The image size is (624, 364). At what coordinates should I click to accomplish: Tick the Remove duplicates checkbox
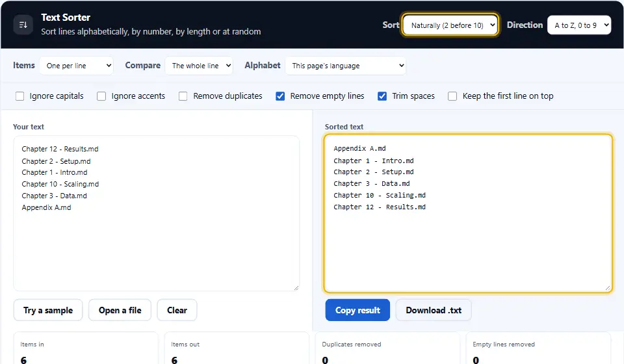click(x=183, y=96)
